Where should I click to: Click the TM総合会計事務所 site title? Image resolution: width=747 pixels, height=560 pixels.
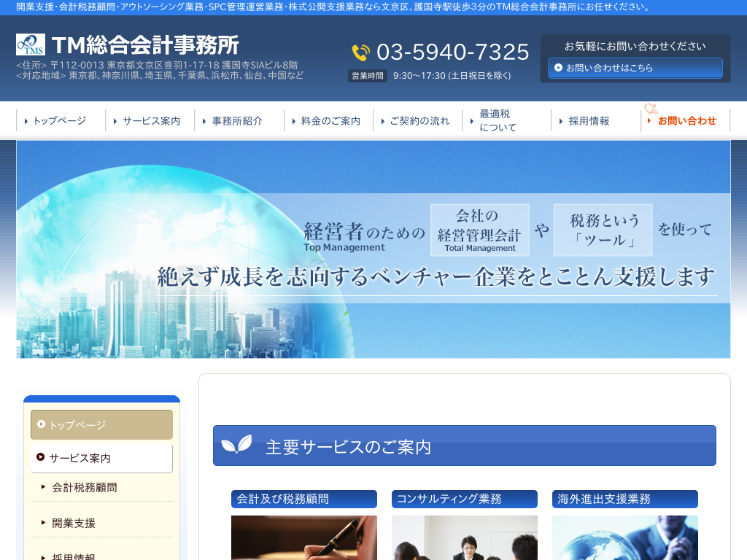pyautogui.click(x=145, y=45)
